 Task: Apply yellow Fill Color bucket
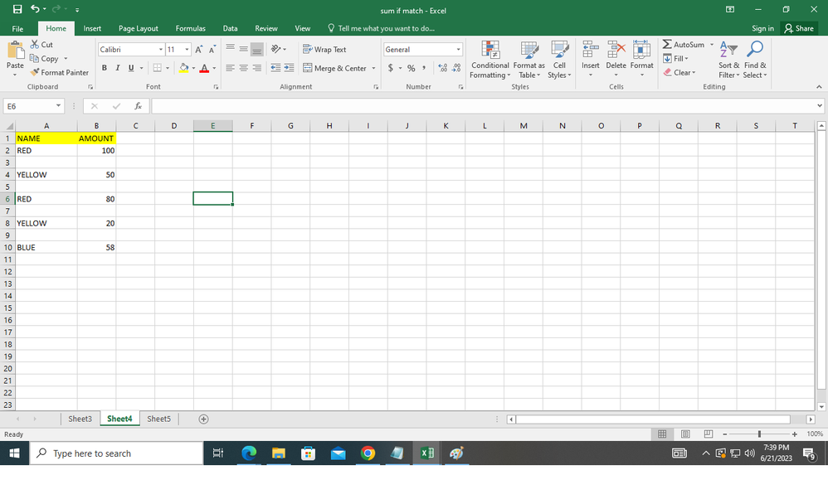[183, 68]
